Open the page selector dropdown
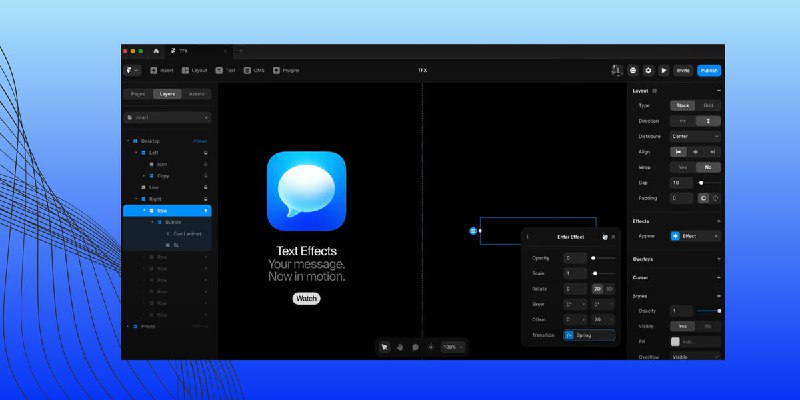Image resolution: width=800 pixels, height=400 pixels. [x=167, y=117]
